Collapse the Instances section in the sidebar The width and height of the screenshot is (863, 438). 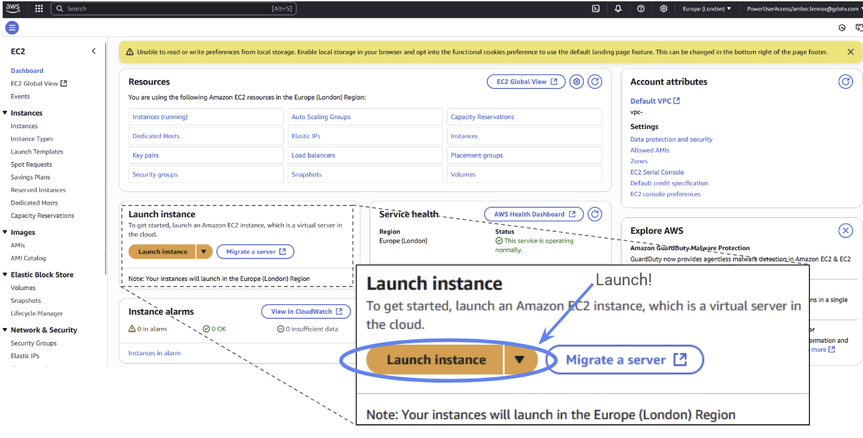5,113
